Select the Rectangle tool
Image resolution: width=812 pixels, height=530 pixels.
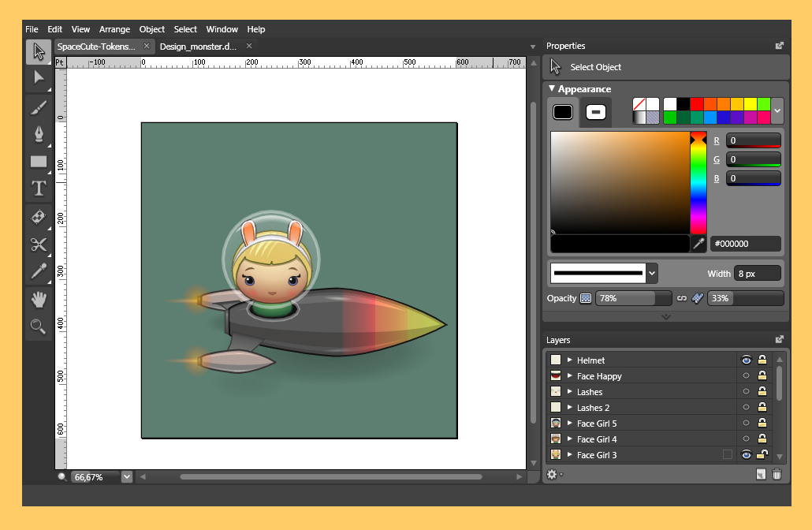tap(39, 162)
